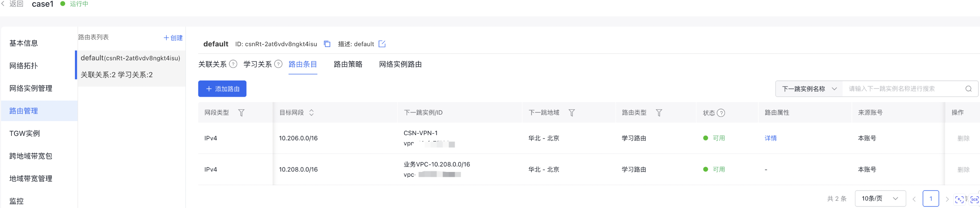Copy the route table ID
This screenshot has width=980, height=208.
pyautogui.click(x=327, y=44)
